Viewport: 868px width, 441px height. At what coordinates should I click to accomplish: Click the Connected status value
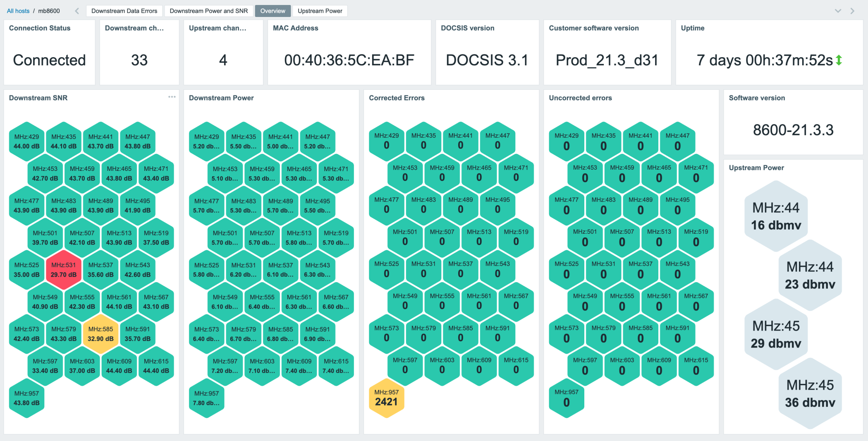click(x=49, y=60)
